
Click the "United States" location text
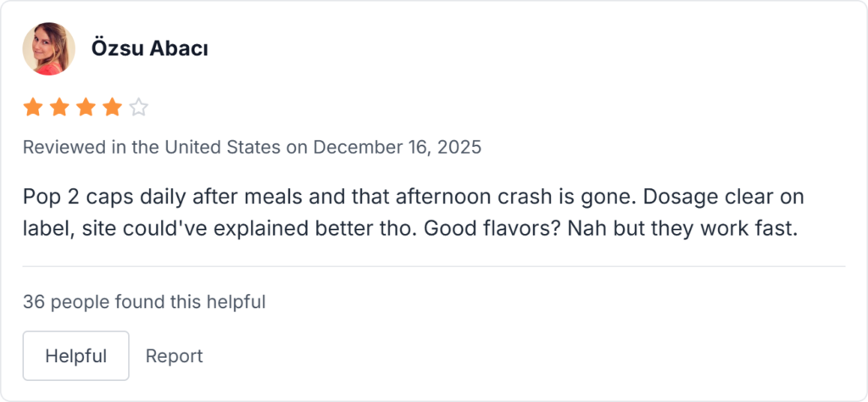pos(222,148)
